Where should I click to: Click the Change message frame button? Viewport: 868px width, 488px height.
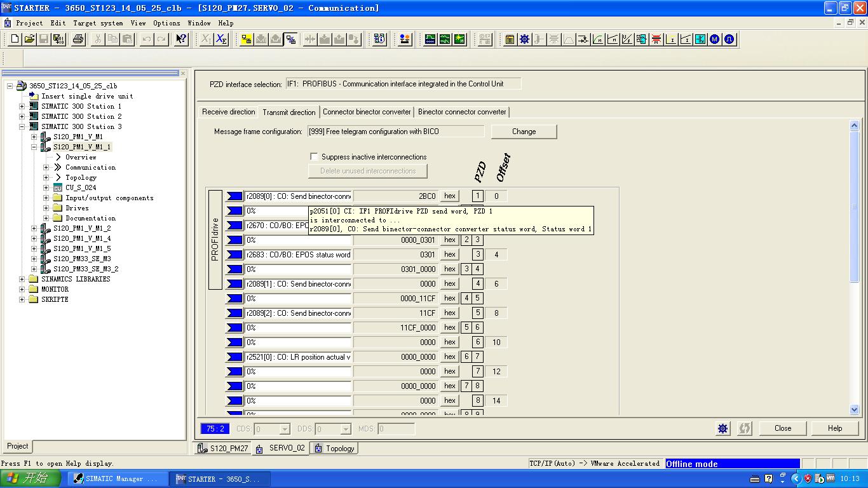(524, 132)
